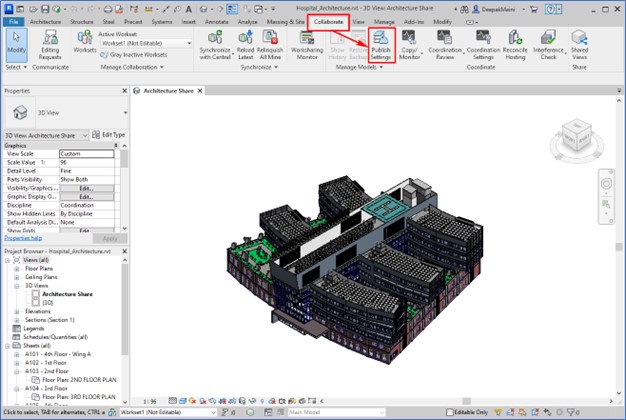This screenshot has height=420, width=626.
Task: Click the Edit Type button
Action: (109, 135)
